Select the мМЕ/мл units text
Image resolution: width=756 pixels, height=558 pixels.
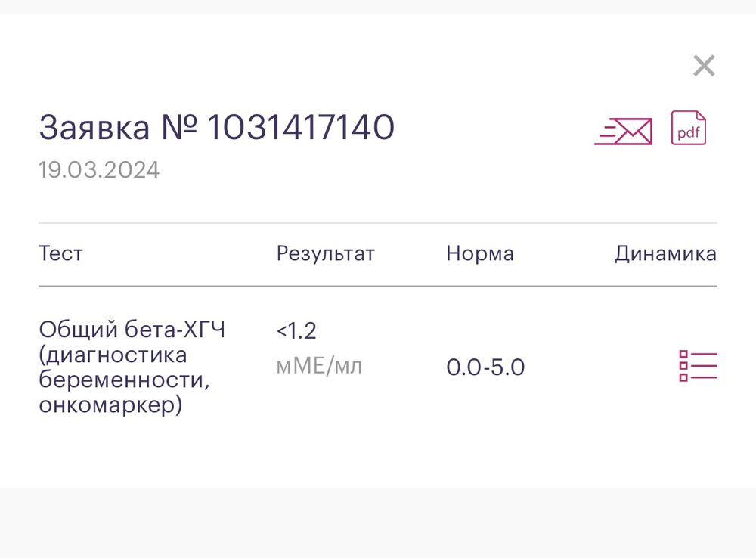click(319, 365)
